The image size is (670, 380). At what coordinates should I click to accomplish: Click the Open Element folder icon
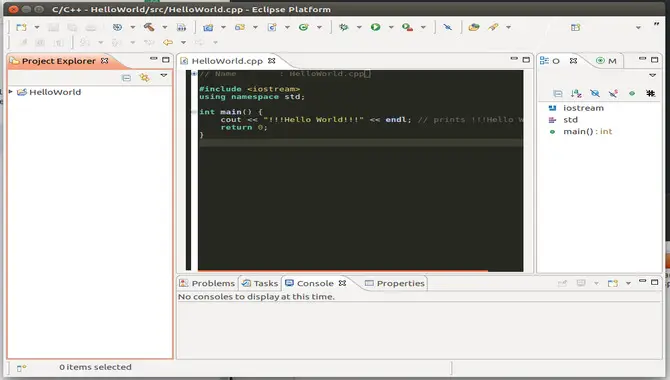coord(474,27)
